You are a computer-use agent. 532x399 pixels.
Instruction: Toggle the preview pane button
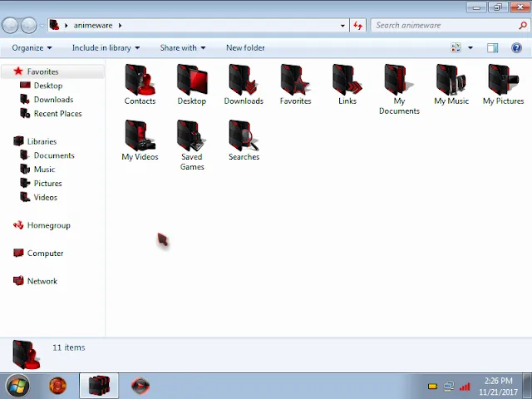point(492,48)
